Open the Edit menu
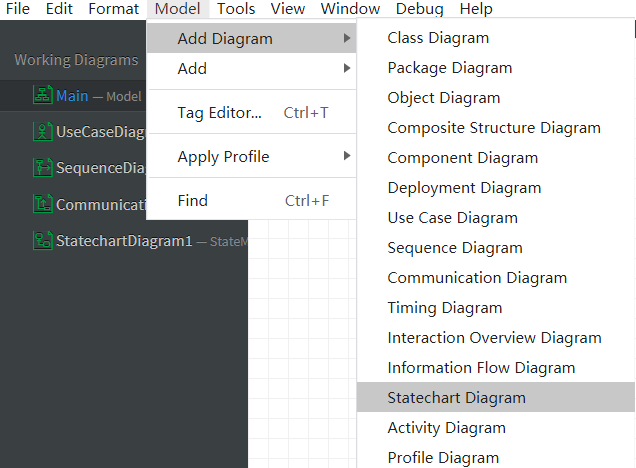 tap(59, 9)
